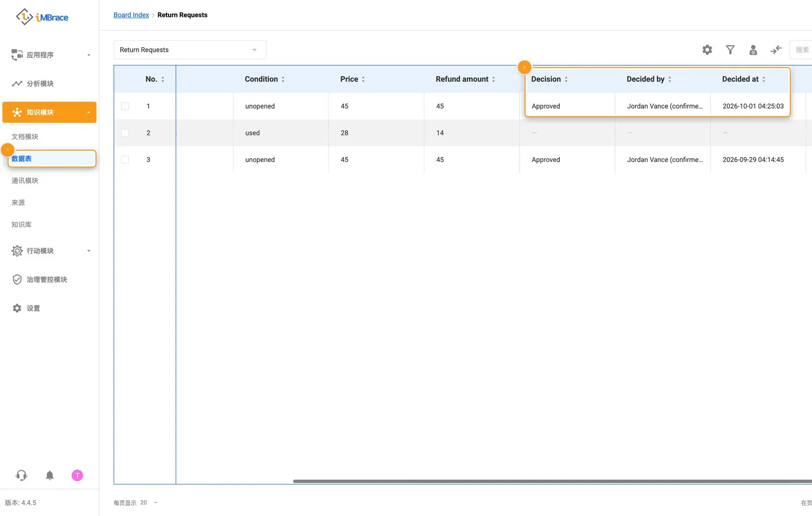The width and height of the screenshot is (812, 516).
Task: Sort by the Price column arrows
Action: pos(363,79)
